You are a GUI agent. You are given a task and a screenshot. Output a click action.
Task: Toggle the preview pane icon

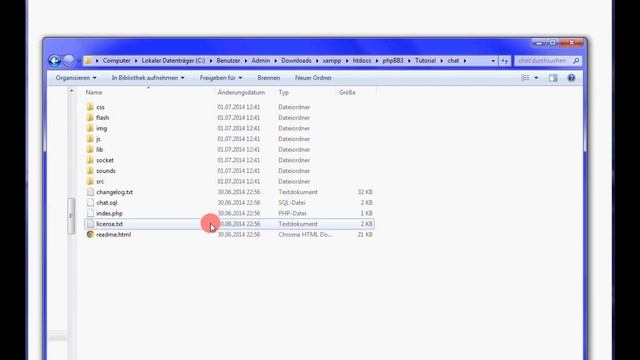[553, 78]
